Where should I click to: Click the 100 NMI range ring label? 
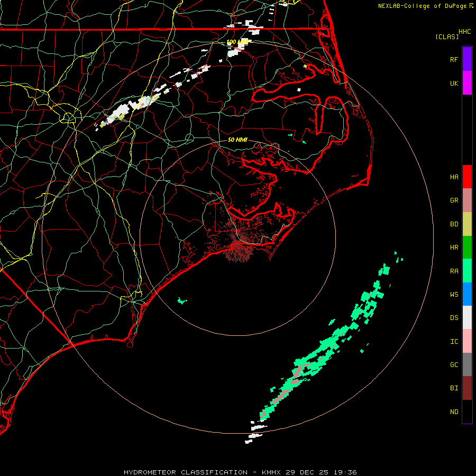(x=237, y=42)
